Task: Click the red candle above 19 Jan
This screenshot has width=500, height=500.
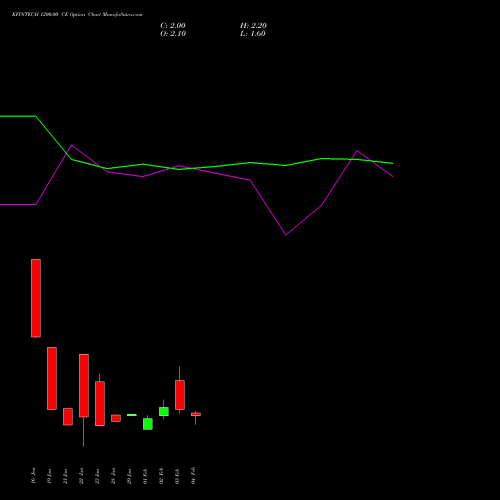Action: click(x=52, y=378)
